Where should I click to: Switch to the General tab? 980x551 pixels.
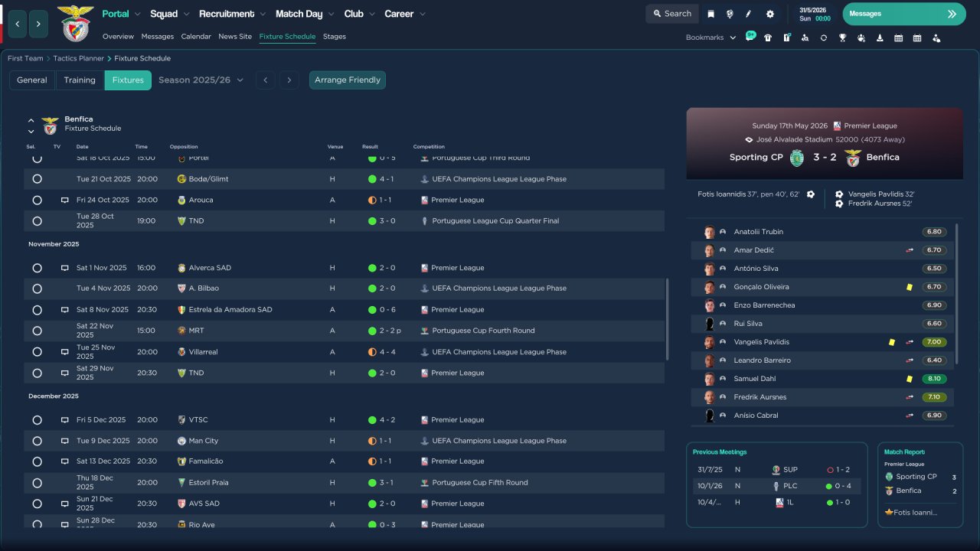click(x=32, y=80)
